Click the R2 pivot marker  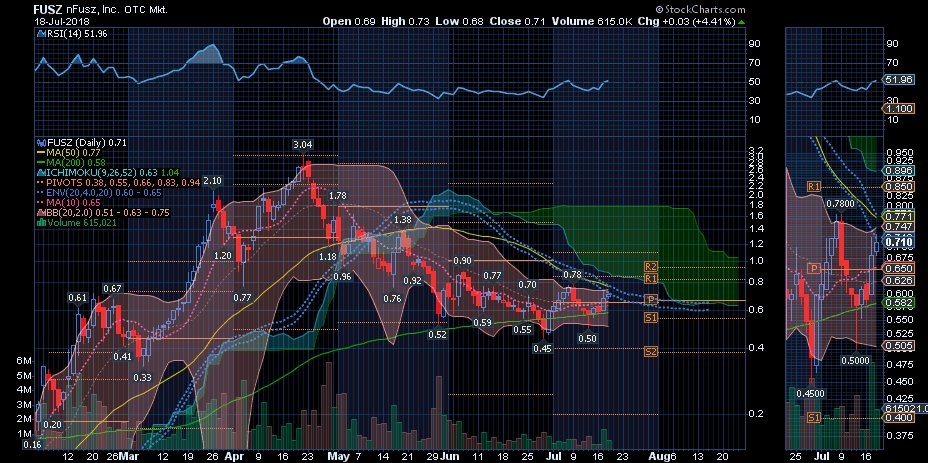click(x=651, y=266)
